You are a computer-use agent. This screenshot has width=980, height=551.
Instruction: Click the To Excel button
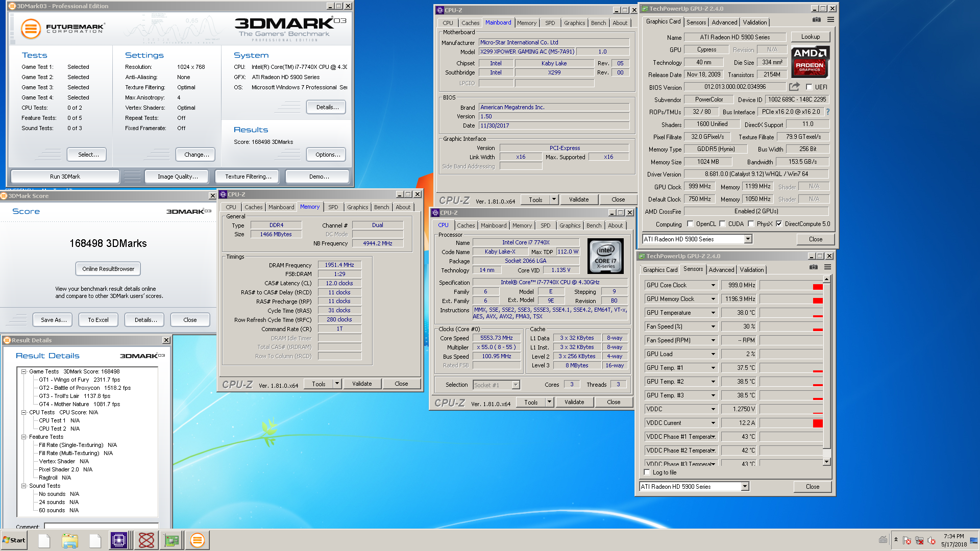98,320
